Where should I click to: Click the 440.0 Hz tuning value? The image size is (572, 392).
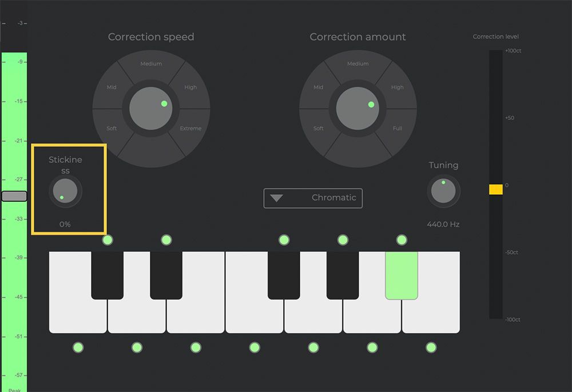(443, 224)
